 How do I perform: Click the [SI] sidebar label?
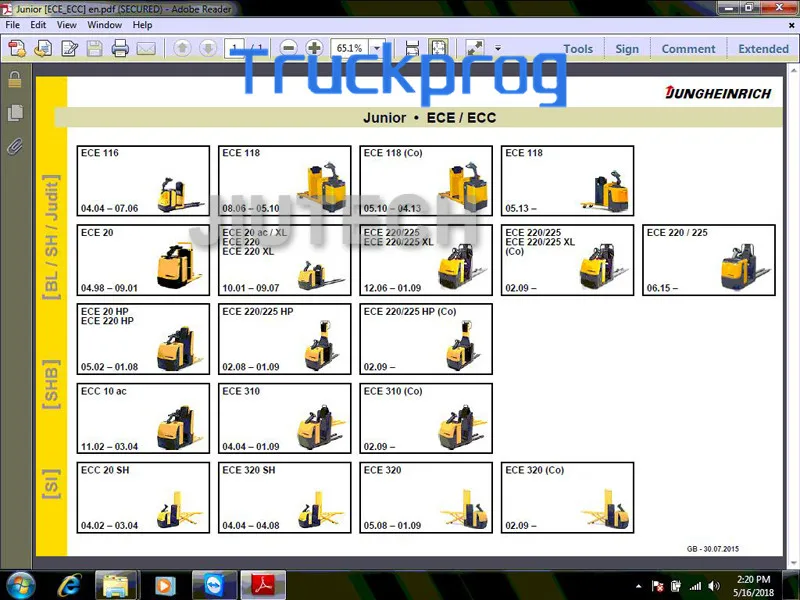point(51,484)
